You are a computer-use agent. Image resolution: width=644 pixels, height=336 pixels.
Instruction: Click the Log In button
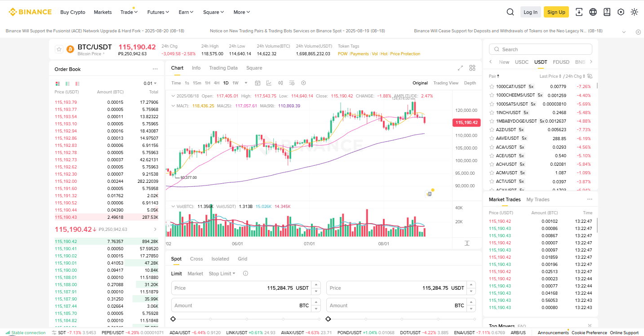530,12
